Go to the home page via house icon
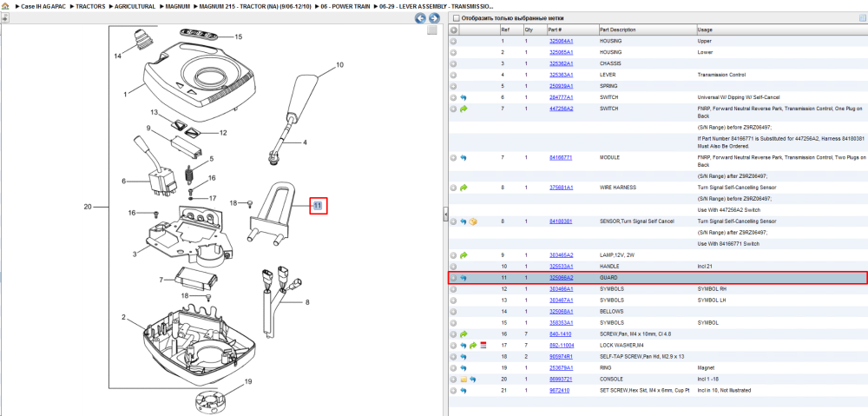Screen dimensions: 868x416 5,7
